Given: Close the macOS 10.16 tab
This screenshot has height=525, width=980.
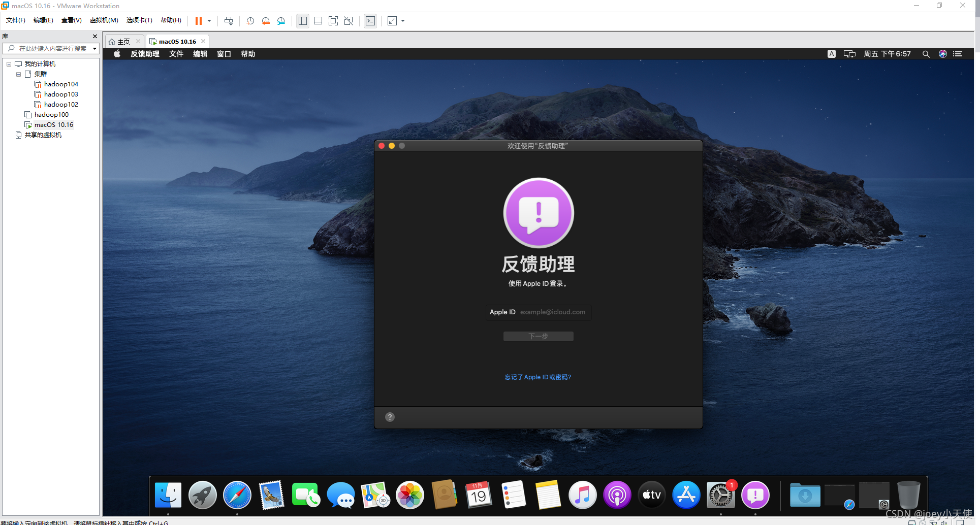Looking at the screenshot, I should click(x=203, y=42).
